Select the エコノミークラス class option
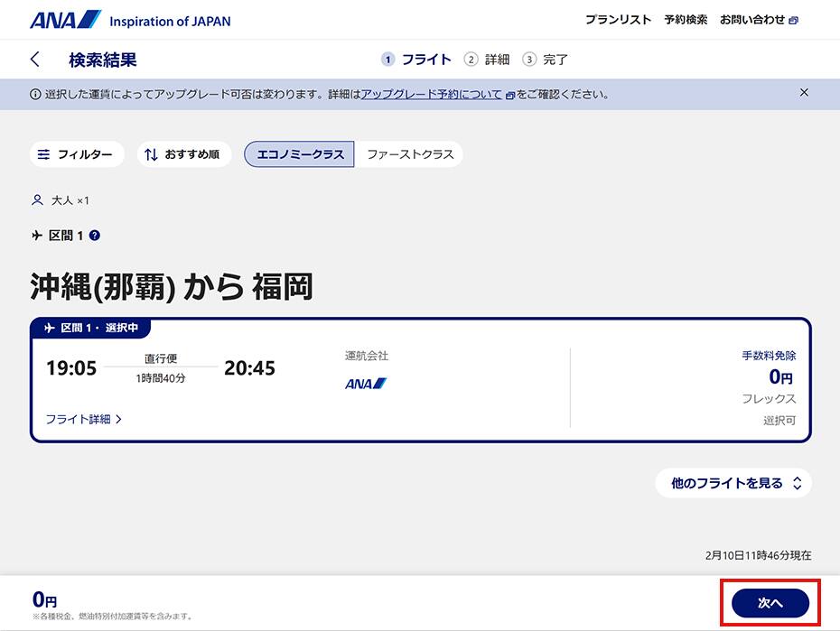This screenshot has height=631, width=840. [x=299, y=154]
